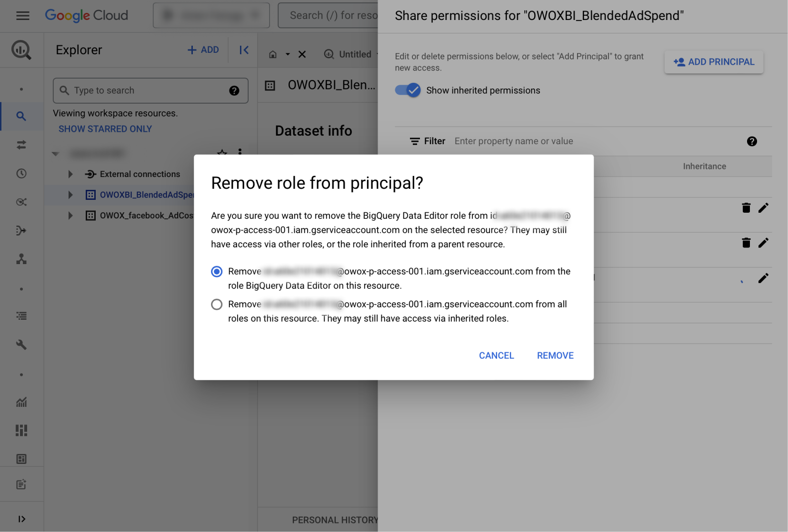Click the Filter list icon
The width and height of the screenshot is (788, 532).
coord(415,141)
